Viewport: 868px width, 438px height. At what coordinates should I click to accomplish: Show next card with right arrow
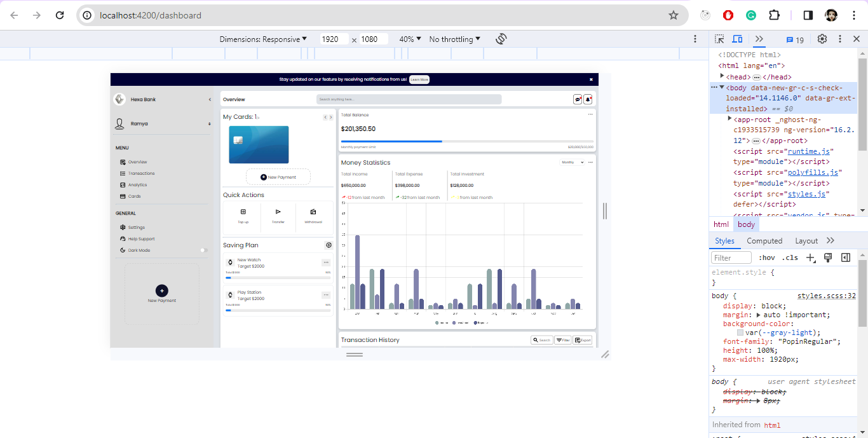click(x=331, y=117)
